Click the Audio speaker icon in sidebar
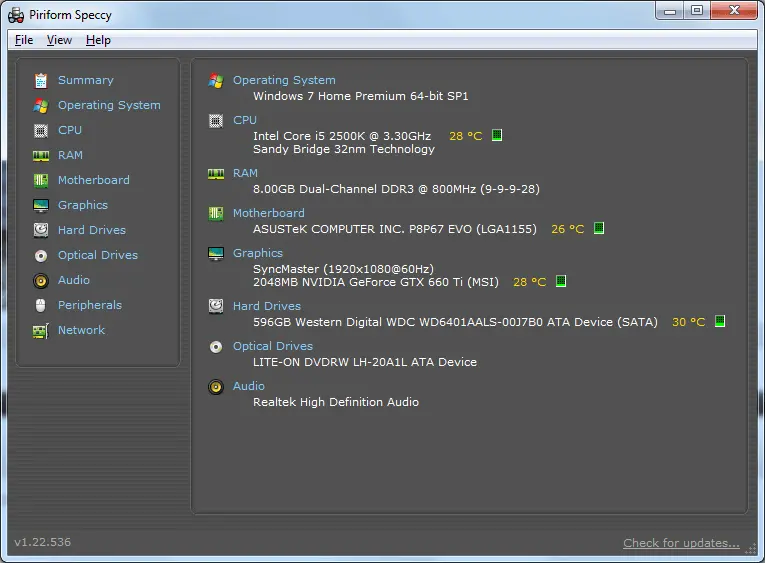The image size is (765, 563). point(41,280)
